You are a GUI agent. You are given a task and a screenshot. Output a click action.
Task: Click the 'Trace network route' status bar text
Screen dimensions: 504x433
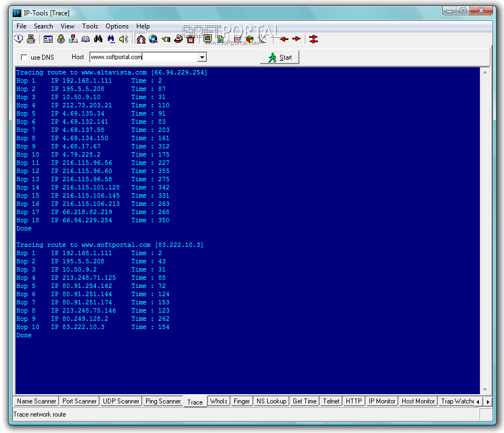(39, 414)
